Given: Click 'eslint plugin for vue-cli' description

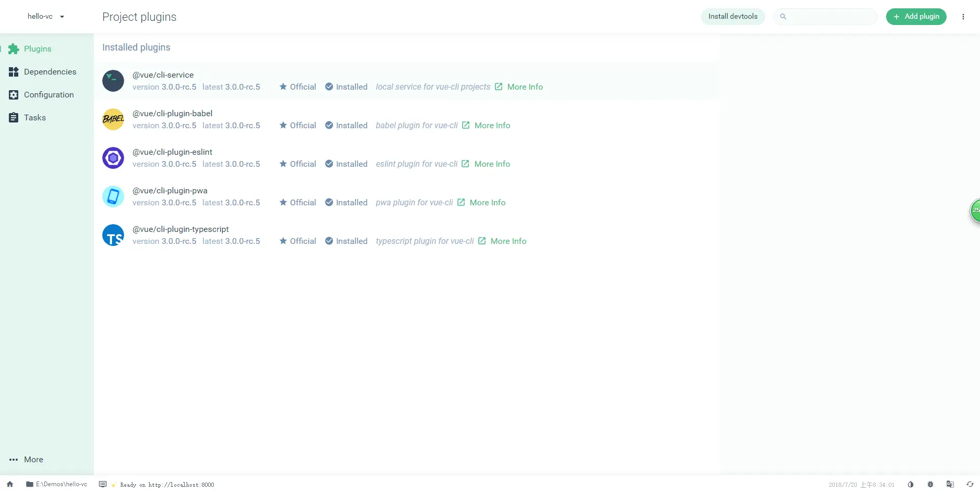Looking at the screenshot, I should click(x=417, y=164).
